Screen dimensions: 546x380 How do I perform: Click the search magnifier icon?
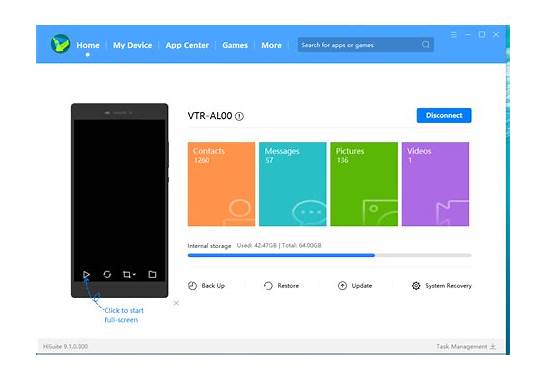tap(426, 45)
